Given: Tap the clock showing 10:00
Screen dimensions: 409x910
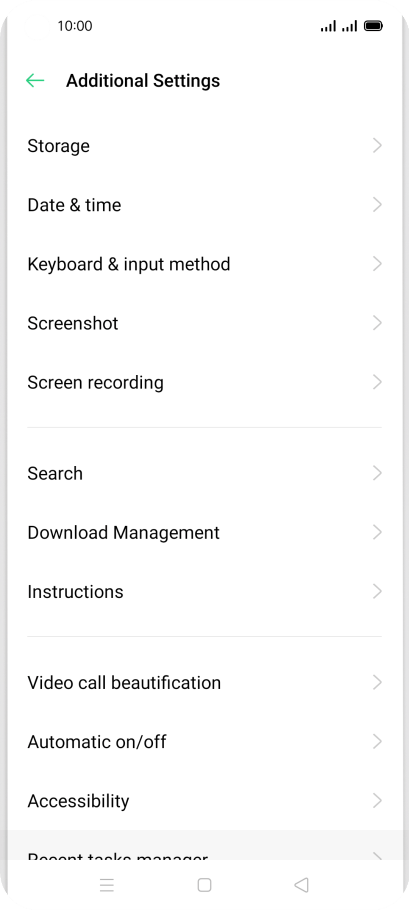Looking at the screenshot, I should pos(75,26).
